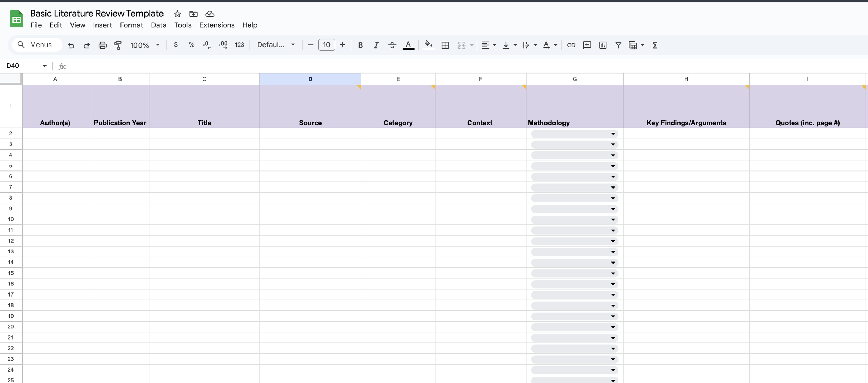The image size is (868, 383).
Task: Open the Methodology dropdown in row 2
Action: 613,134
